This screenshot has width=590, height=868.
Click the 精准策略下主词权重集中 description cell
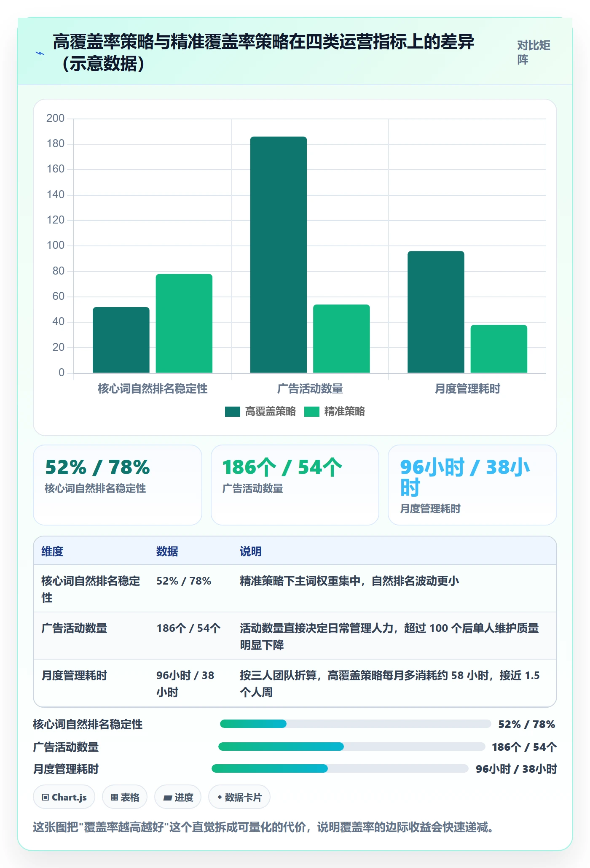(349, 581)
